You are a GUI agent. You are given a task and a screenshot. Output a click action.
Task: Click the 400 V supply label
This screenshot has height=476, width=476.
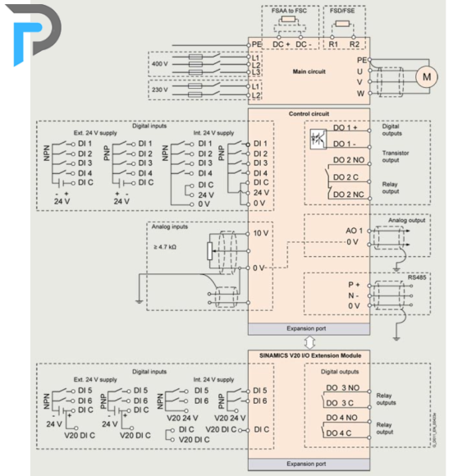160,64
